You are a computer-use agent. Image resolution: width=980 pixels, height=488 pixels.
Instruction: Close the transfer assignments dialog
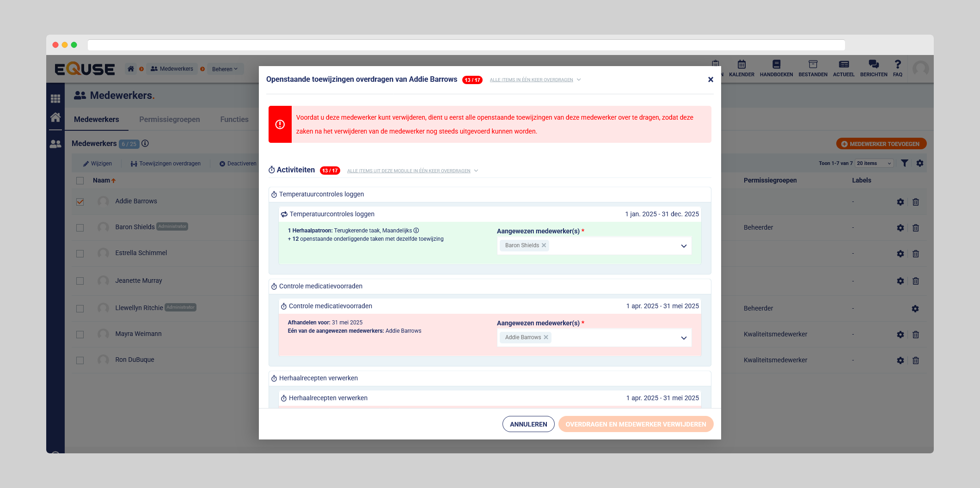pos(710,79)
